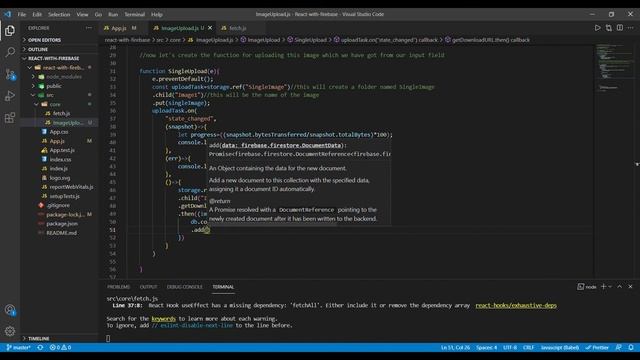This screenshot has width=640, height=360.
Task: Split the editor to the right
Action: pyautogui.click(x=620, y=28)
